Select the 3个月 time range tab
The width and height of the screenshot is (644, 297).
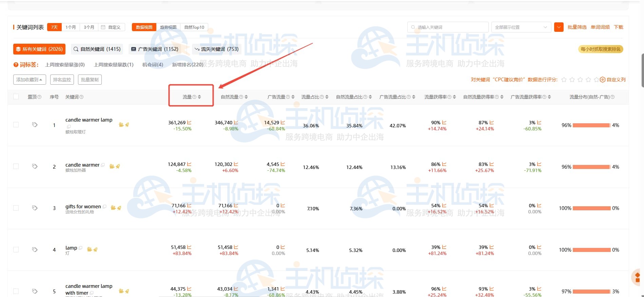click(x=89, y=27)
